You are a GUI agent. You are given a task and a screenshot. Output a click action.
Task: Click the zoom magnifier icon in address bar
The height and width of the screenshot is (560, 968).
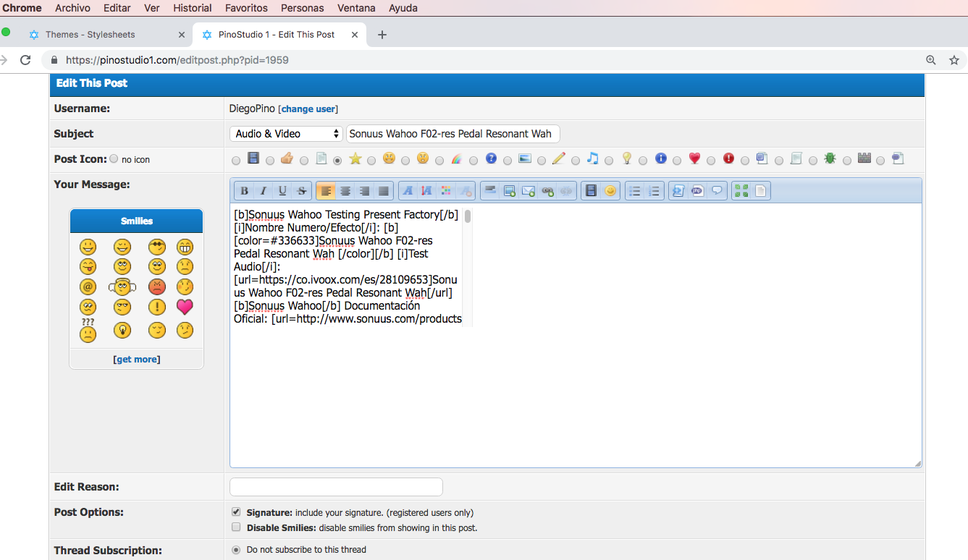pyautogui.click(x=931, y=60)
